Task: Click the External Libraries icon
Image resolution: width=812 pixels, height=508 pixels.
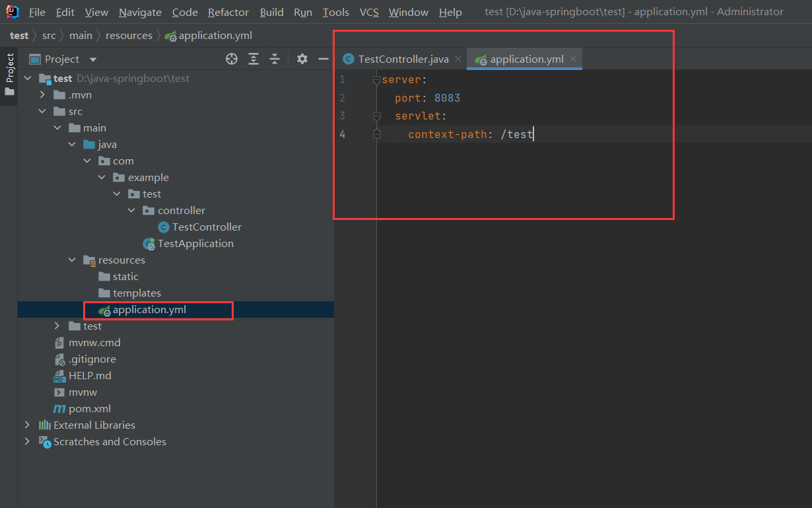Action: (45, 425)
